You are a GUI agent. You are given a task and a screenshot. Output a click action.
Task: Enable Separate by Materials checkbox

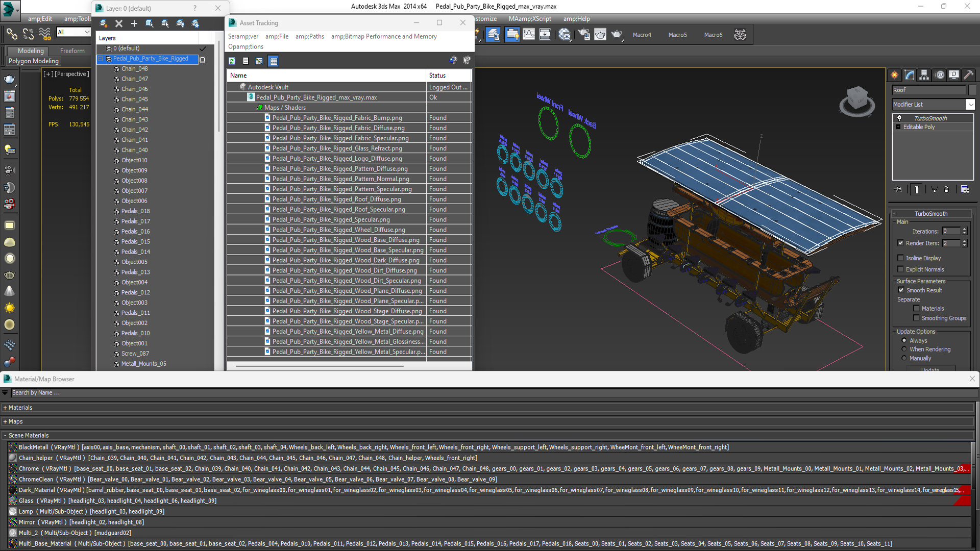click(x=916, y=309)
